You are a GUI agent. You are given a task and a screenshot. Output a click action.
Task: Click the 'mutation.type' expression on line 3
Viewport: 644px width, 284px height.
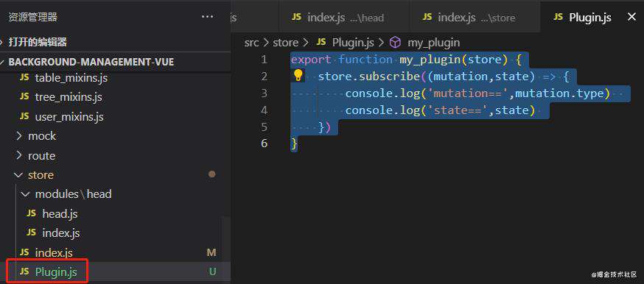click(559, 93)
